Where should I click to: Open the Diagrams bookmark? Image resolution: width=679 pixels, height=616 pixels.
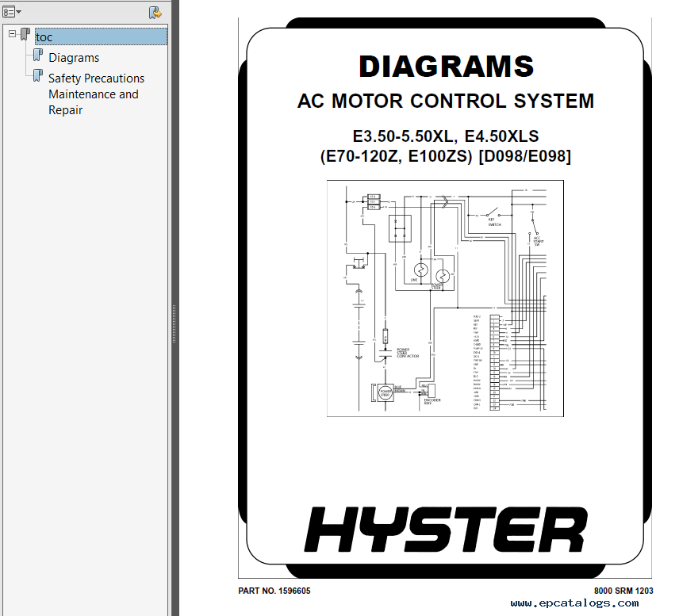(74, 58)
